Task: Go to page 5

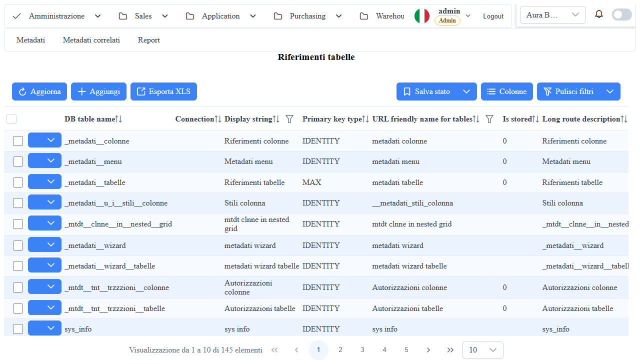Action: tap(406, 350)
